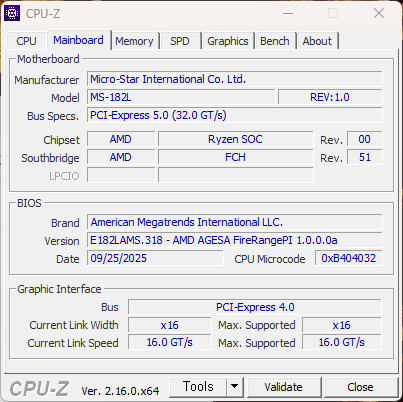Click the Bus Specs PCI-Express 5.0 value

tap(235, 115)
